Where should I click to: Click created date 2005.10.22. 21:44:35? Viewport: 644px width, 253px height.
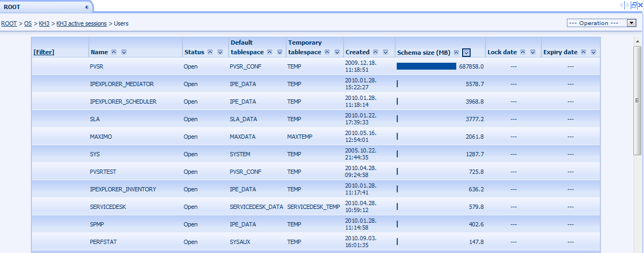tap(362, 154)
